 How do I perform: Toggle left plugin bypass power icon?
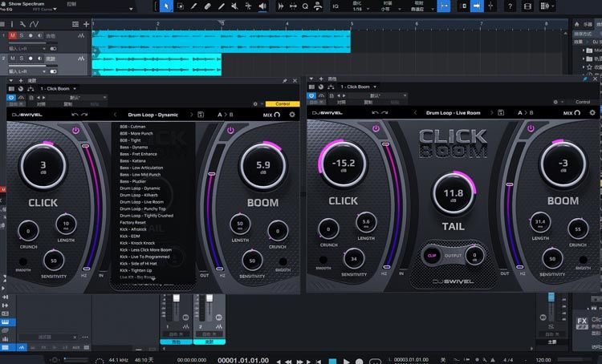pyautogui.click(x=11, y=98)
